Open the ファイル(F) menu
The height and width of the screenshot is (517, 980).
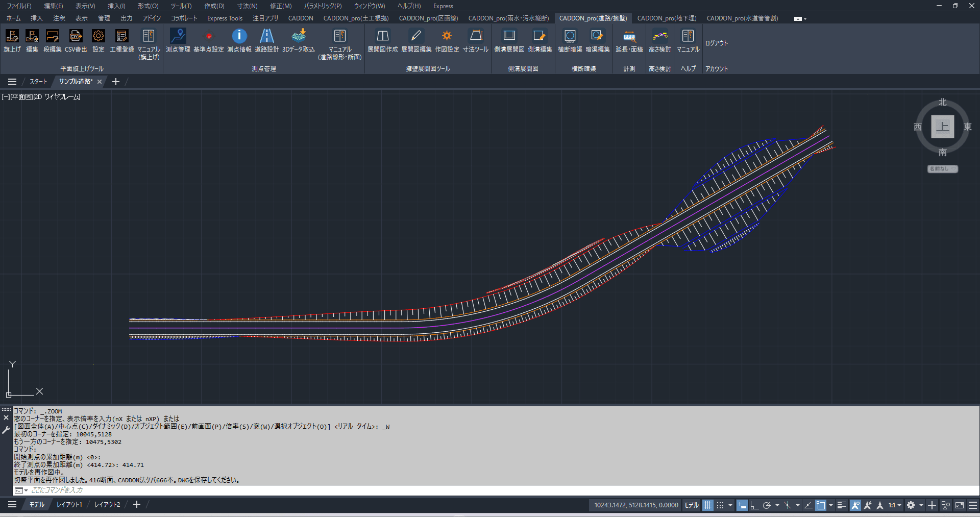coord(19,6)
